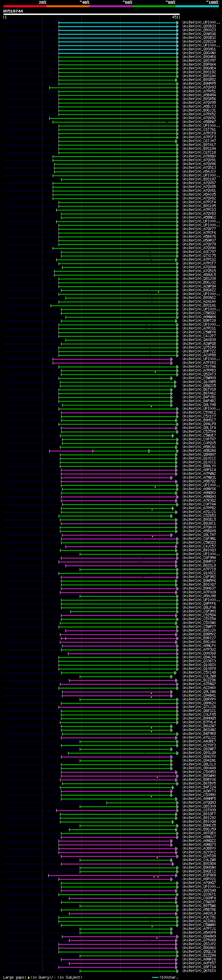The image size is (222, 980).
Task: Select the UniRef100_B9H637 label
Action: tap(199, 588)
